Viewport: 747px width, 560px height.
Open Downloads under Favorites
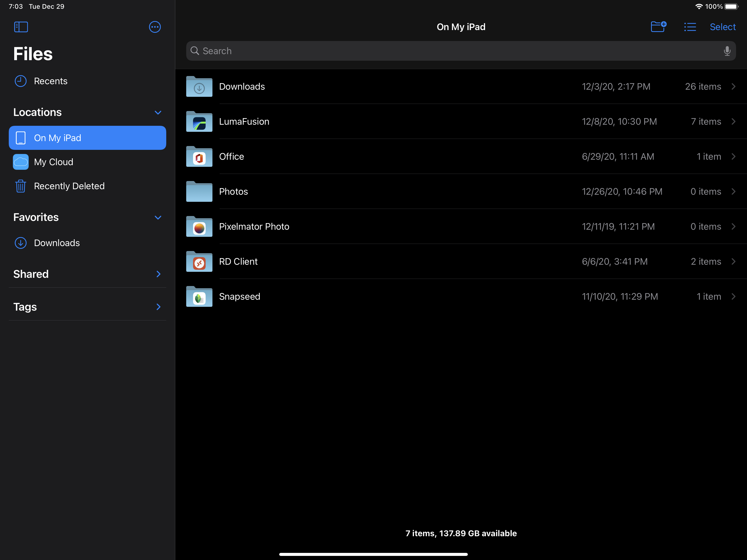[x=87, y=243]
